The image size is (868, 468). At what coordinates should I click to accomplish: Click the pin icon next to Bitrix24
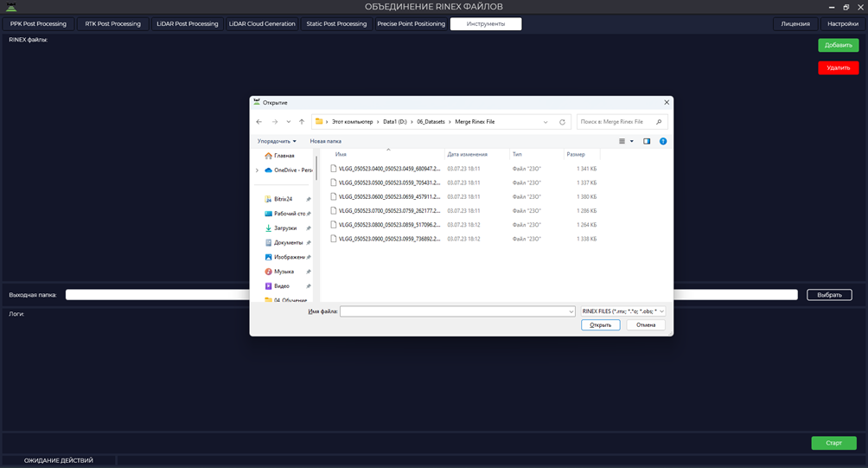[x=309, y=199]
